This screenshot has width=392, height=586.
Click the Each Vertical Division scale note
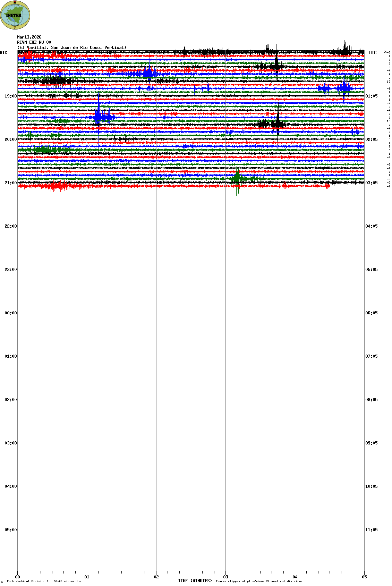(x=44, y=581)
